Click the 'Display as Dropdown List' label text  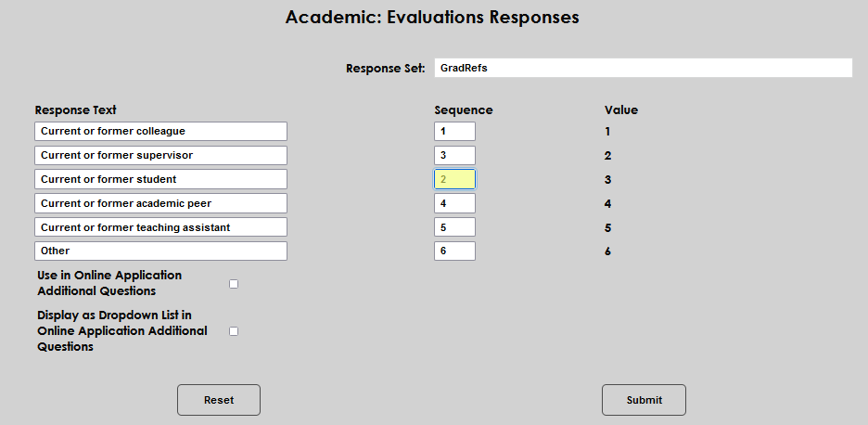[122, 330]
